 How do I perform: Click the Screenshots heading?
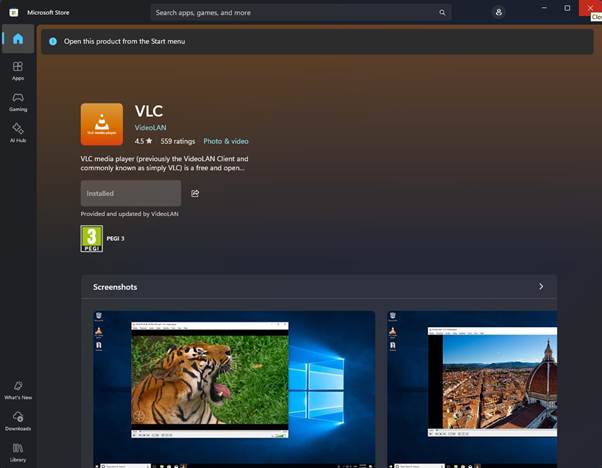tap(115, 287)
